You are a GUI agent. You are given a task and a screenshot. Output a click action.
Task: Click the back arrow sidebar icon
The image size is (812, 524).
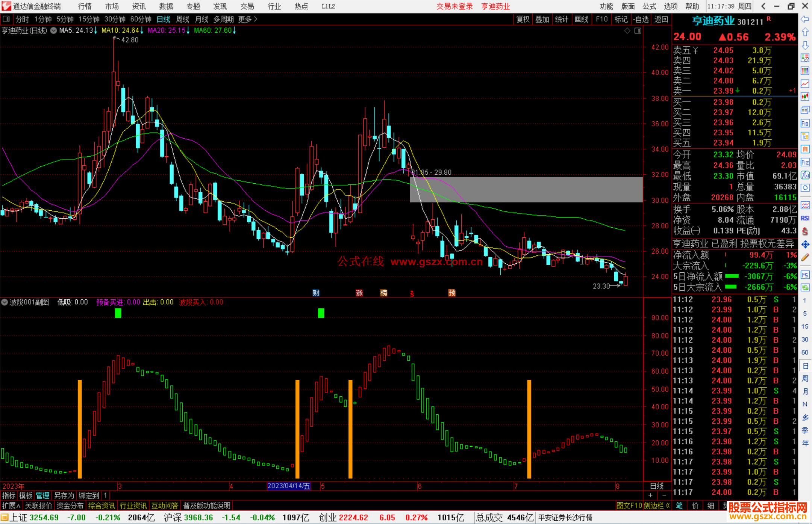(805, 19)
